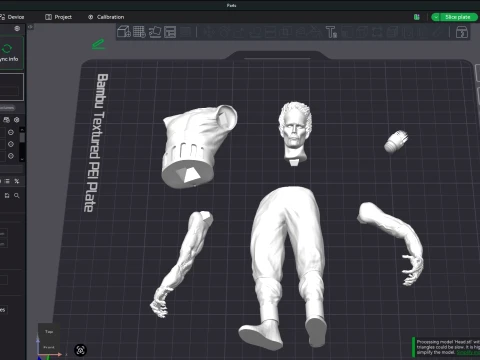Open the Assembly view icon
The image size is (480, 360).
point(462,32)
